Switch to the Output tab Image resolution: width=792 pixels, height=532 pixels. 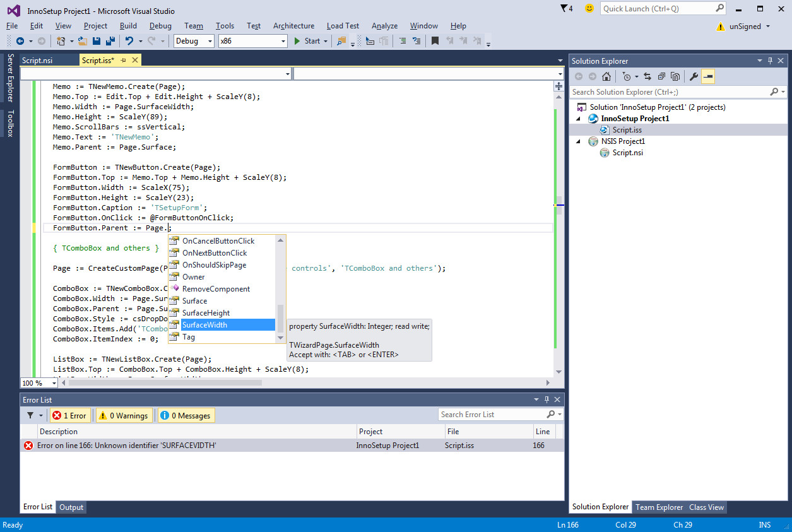coord(71,507)
